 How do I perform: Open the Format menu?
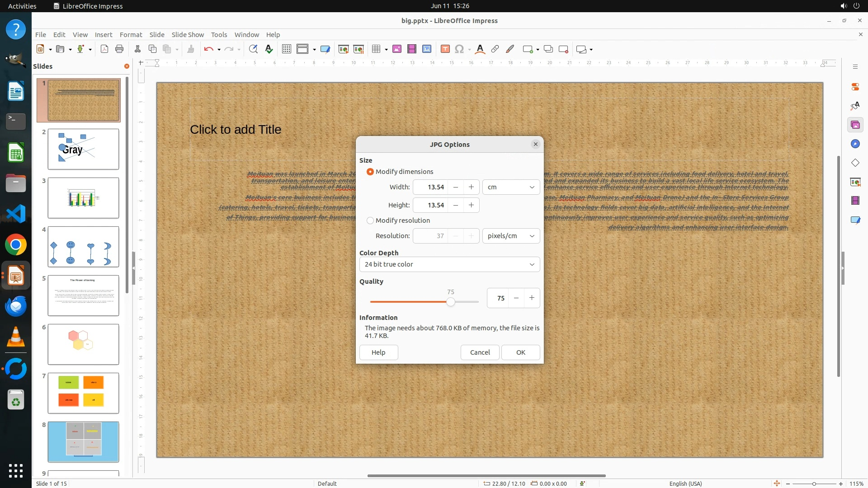click(x=131, y=34)
